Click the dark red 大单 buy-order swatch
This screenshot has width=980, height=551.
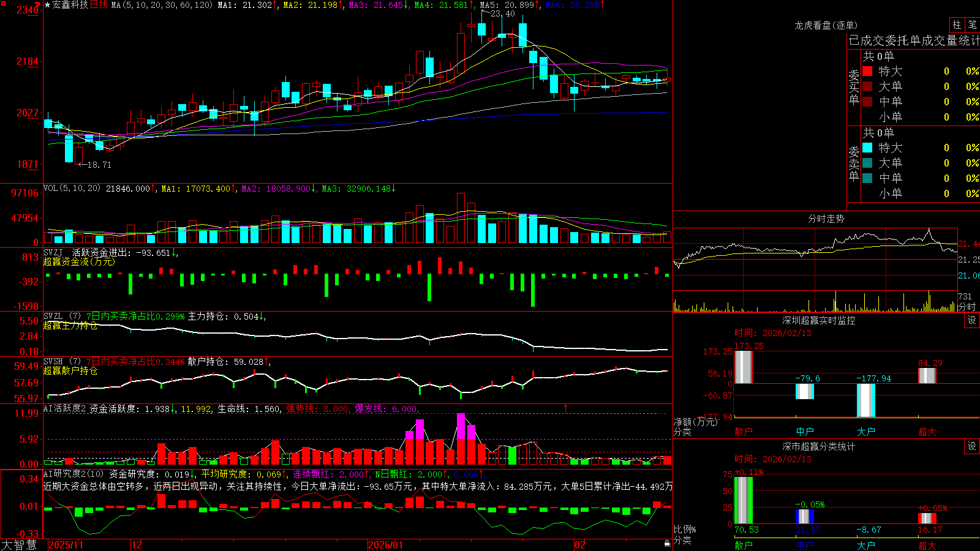tap(867, 86)
